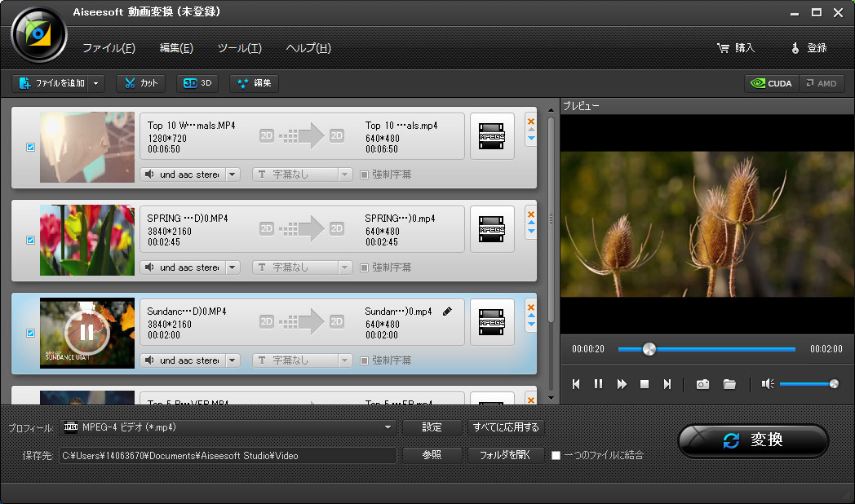Pause the Sundance video thumbnail playback
Screen dimensions: 855x504
point(86,332)
